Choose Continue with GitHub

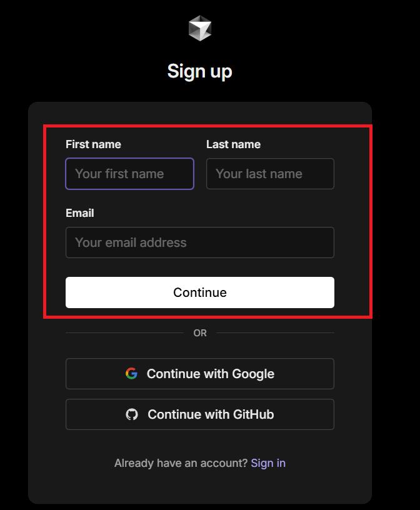coord(200,414)
